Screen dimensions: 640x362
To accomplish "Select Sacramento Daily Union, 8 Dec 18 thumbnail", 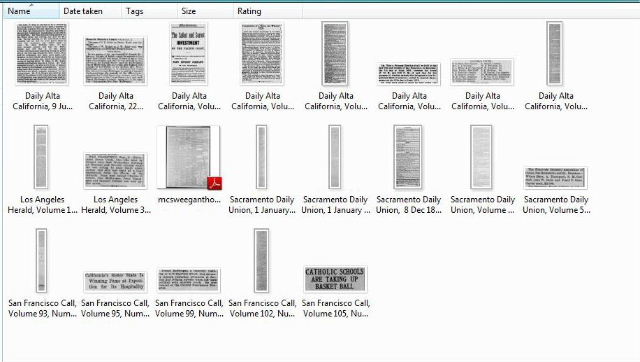I will 408,157.
